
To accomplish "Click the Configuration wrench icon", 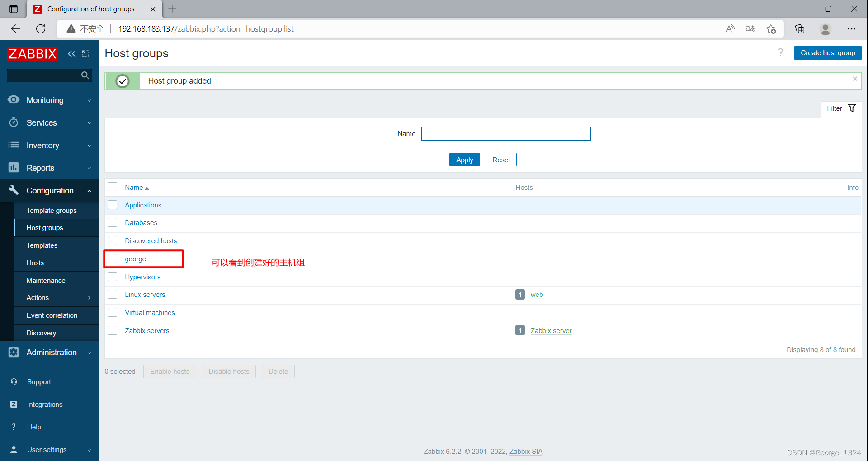I will [x=14, y=190].
